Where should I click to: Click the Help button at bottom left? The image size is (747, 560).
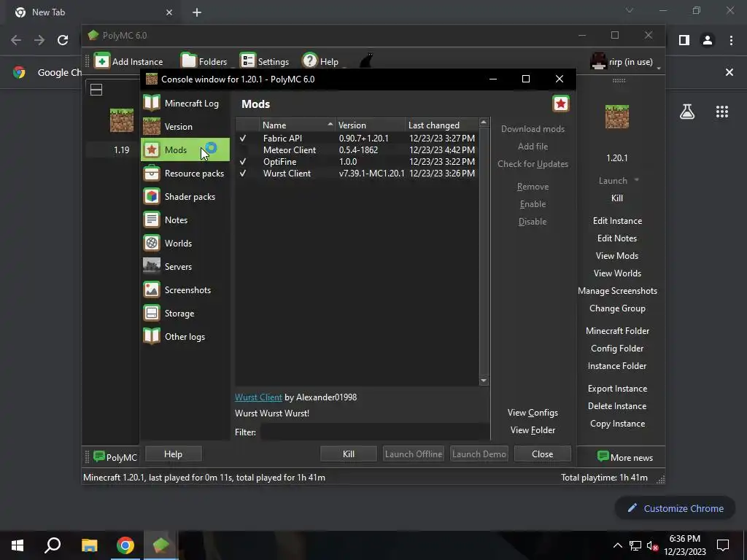coord(173,454)
